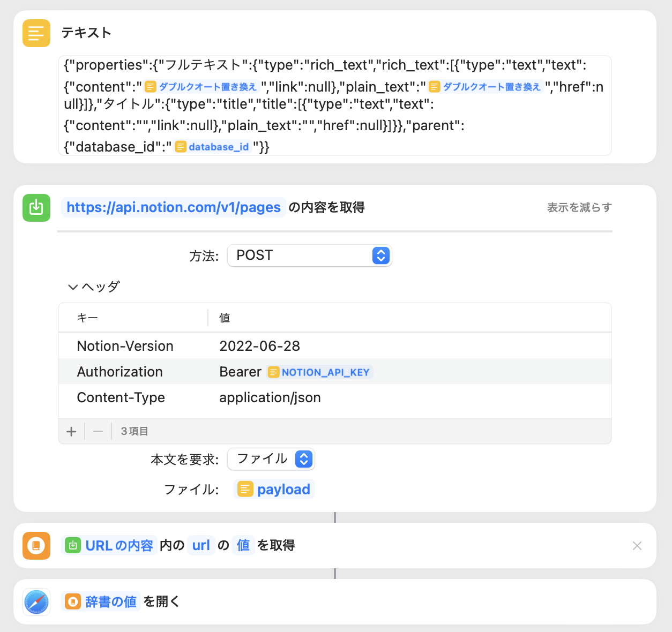Viewport: 672px width, 632px height.
Task: Select the Content-Type header key
Action: pyautogui.click(x=121, y=397)
